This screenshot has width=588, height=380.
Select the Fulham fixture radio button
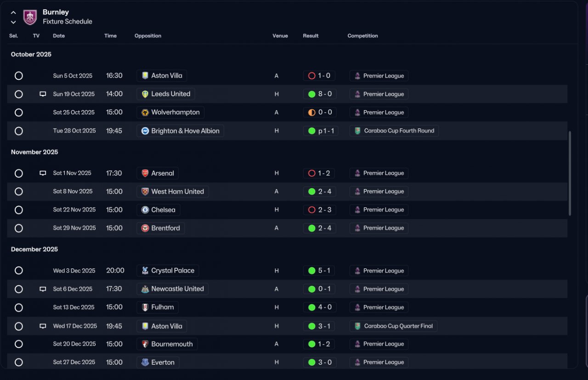coord(19,307)
